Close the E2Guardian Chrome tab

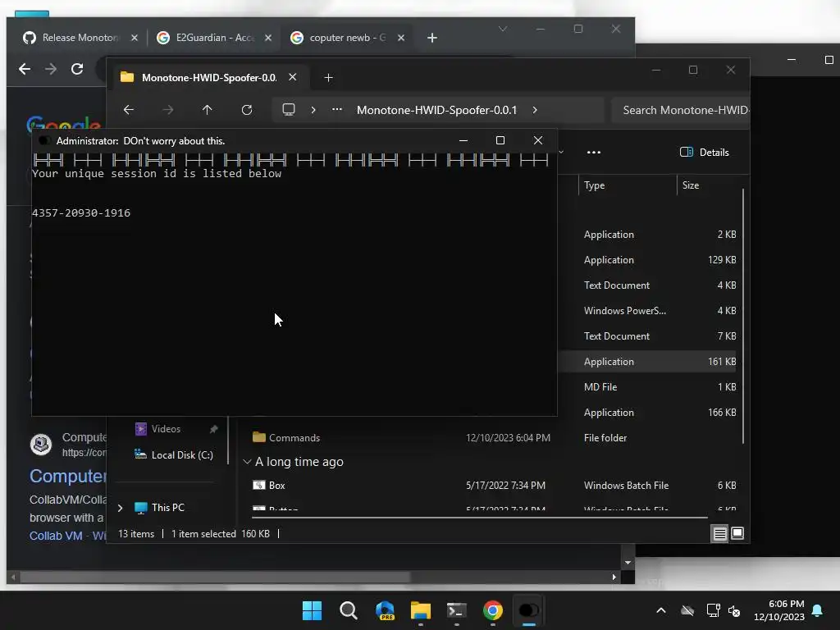click(268, 38)
